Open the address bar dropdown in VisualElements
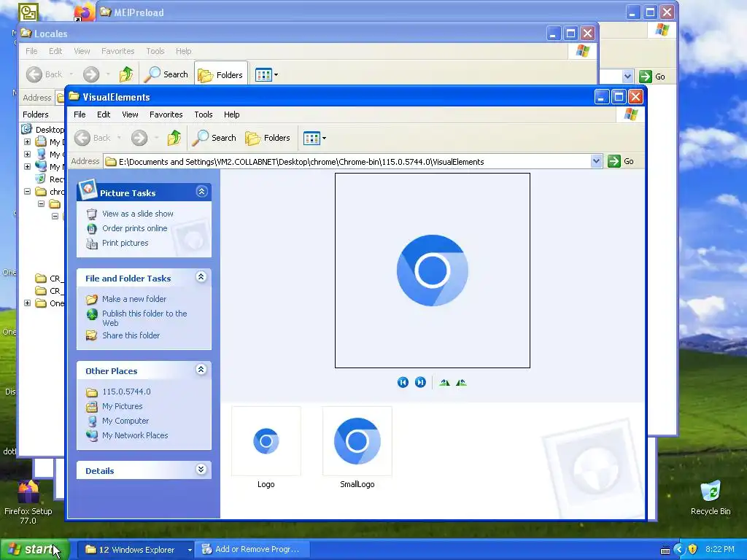Viewport: 747px width, 560px height. click(596, 161)
